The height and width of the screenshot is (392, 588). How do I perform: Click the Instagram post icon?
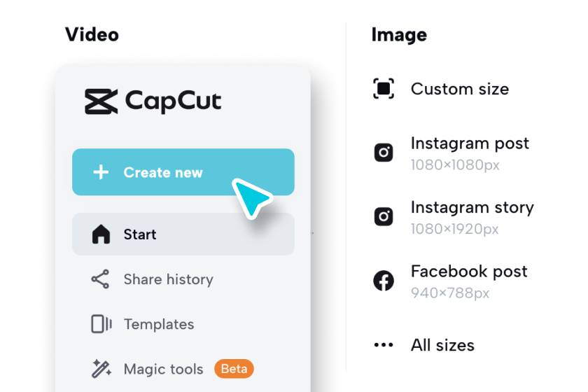383,152
